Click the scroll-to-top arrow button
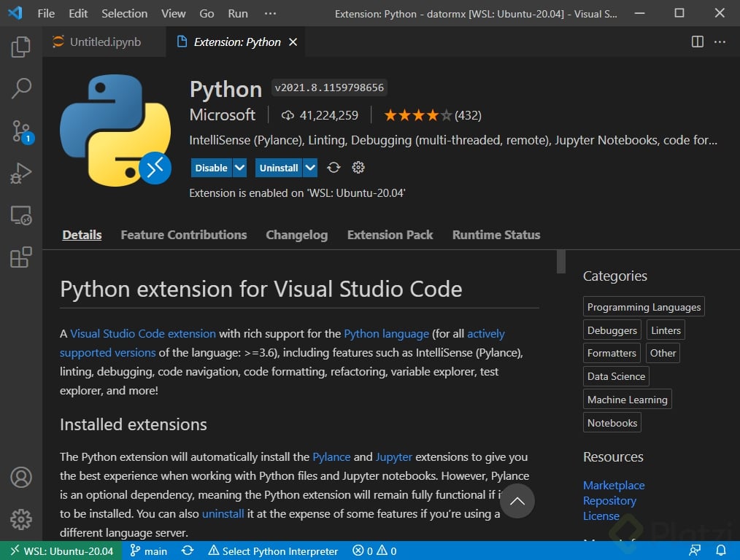Screen dimensions: 740x560 (517, 501)
